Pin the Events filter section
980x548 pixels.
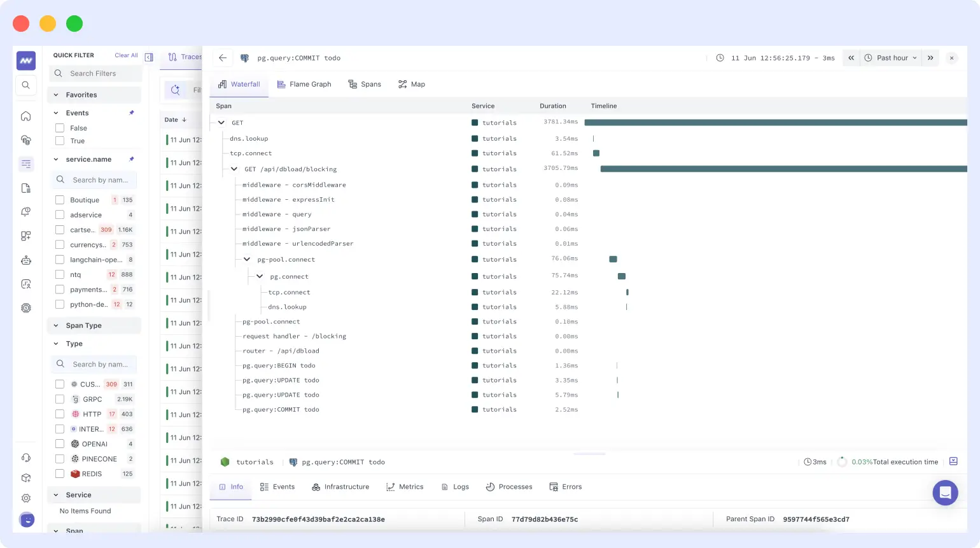(132, 113)
